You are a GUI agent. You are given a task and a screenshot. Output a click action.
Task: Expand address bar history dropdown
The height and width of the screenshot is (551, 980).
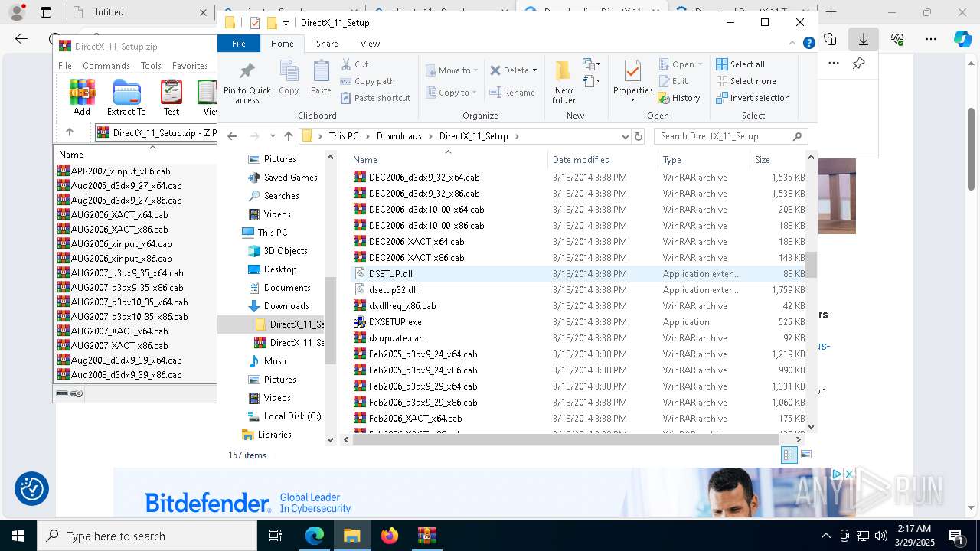click(626, 136)
